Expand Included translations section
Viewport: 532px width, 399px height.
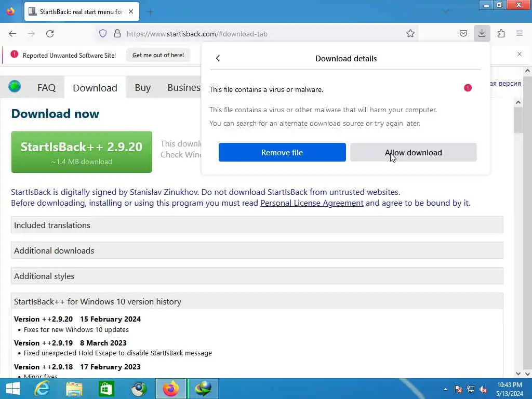(257, 225)
